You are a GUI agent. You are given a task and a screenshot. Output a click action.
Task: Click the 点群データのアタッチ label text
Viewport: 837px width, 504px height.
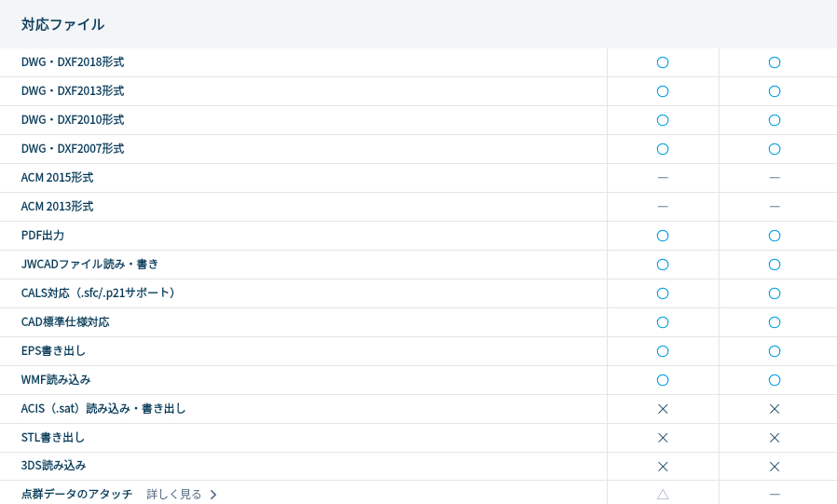(x=76, y=495)
